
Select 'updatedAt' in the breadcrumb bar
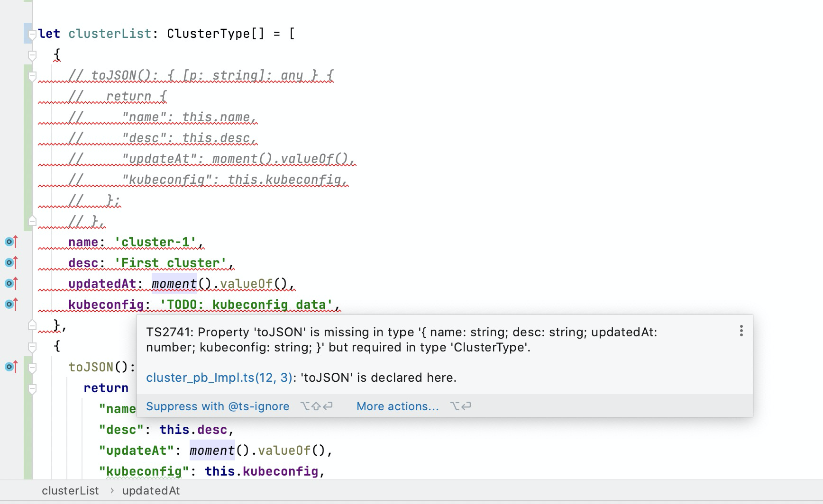click(x=151, y=491)
